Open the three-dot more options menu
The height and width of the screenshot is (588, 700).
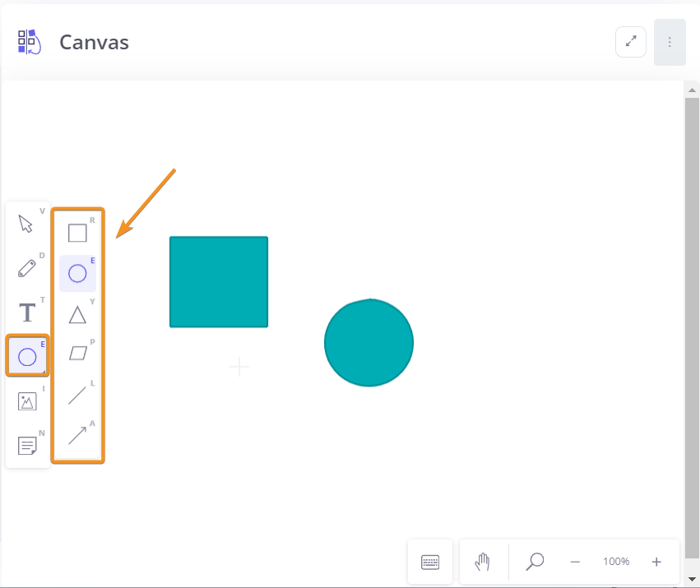coord(670,42)
